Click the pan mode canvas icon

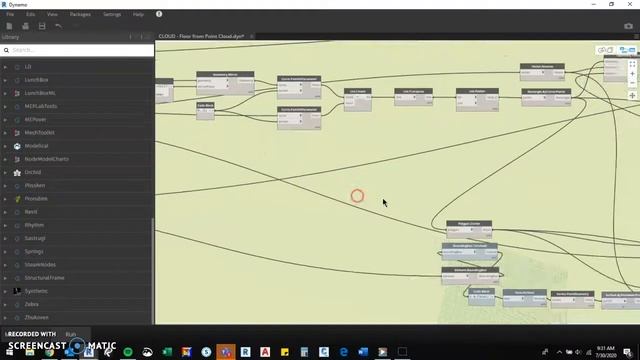[632, 96]
